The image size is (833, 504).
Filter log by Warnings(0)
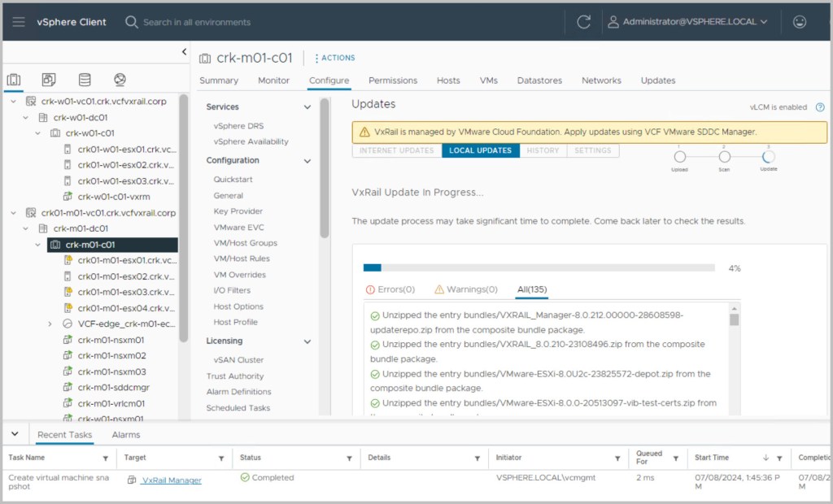pos(466,289)
